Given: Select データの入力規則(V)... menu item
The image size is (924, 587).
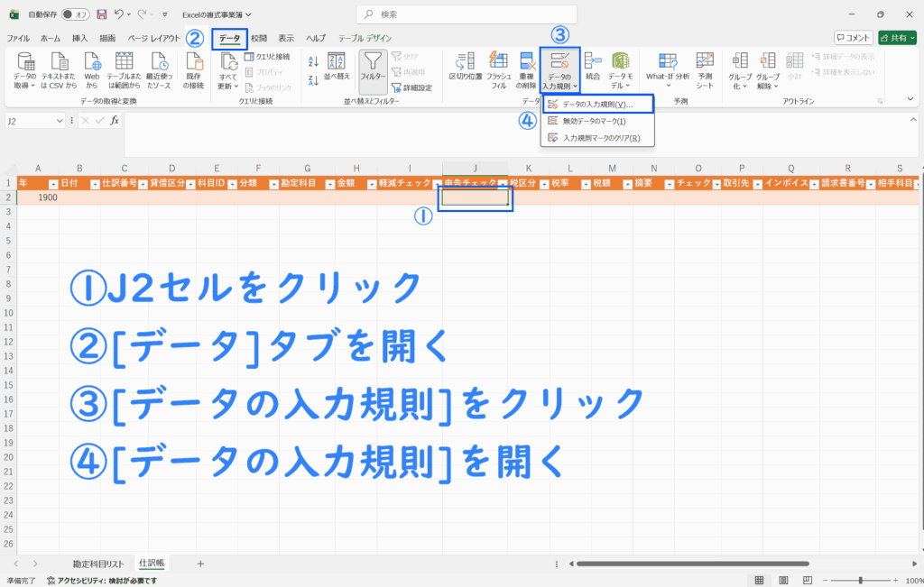Looking at the screenshot, I should [596, 105].
